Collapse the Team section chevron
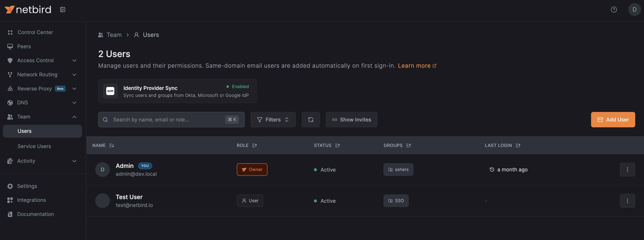This screenshot has width=644, height=240. click(x=74, y=117)
